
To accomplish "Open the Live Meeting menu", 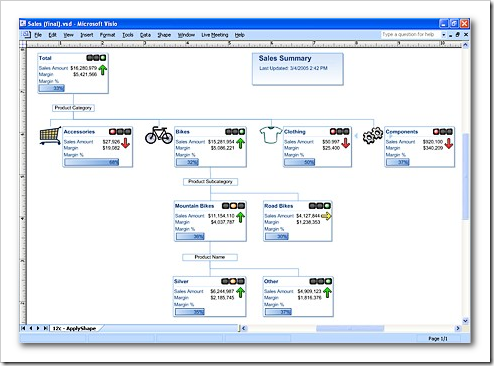I will (x=215, y=35).
